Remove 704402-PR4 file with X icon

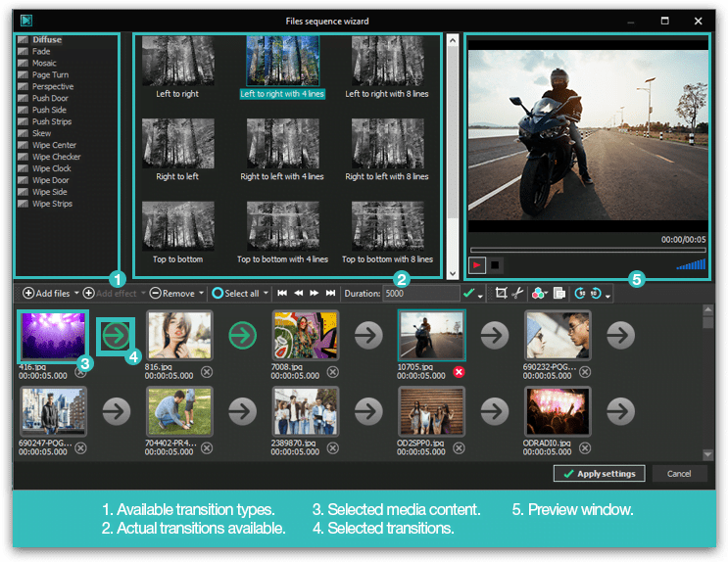click(x=207, y=447)
